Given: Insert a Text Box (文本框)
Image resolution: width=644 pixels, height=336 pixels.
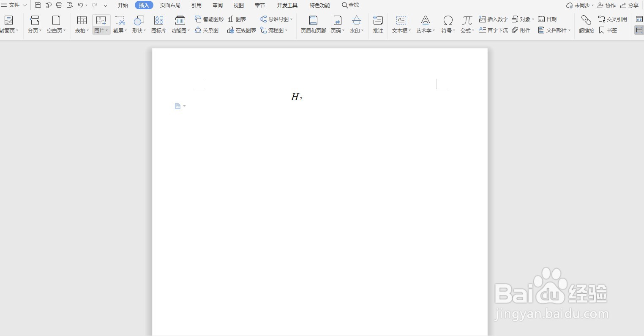Looking at the screenshot, I should (x=401, y=25).
